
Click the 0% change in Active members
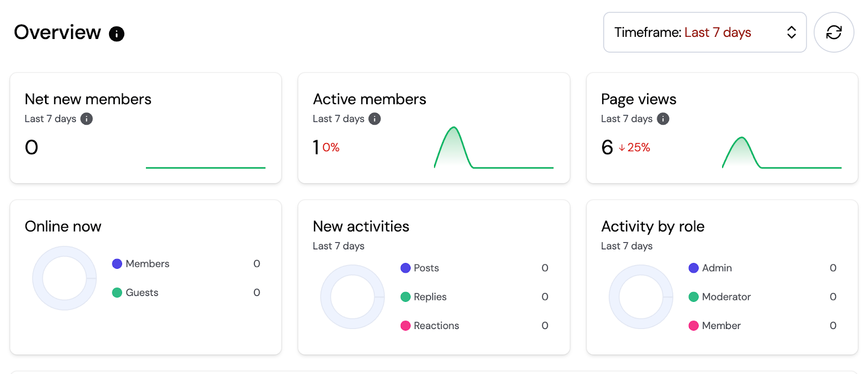(331, 147)
